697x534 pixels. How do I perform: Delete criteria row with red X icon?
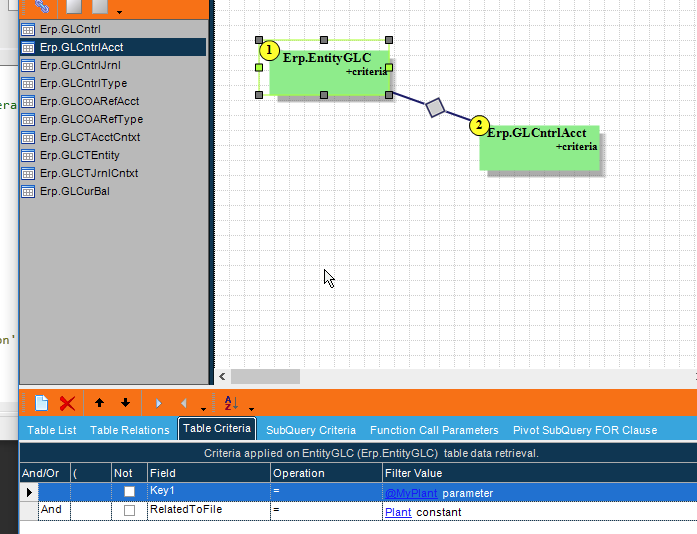(x=67, y=404)
